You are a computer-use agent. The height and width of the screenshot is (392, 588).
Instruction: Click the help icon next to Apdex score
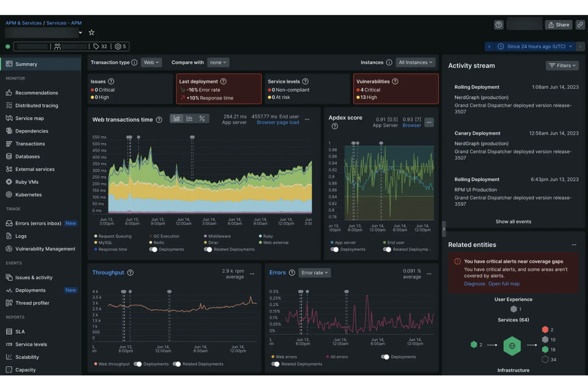[x=335, y=126]
